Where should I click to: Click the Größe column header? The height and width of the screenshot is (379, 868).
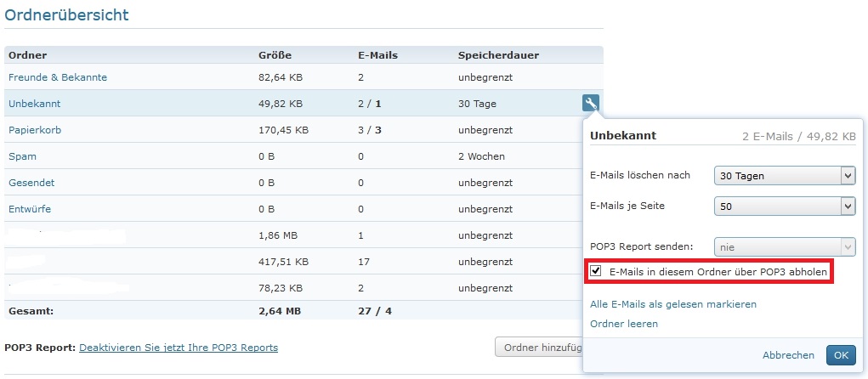(x=275, y=55)
